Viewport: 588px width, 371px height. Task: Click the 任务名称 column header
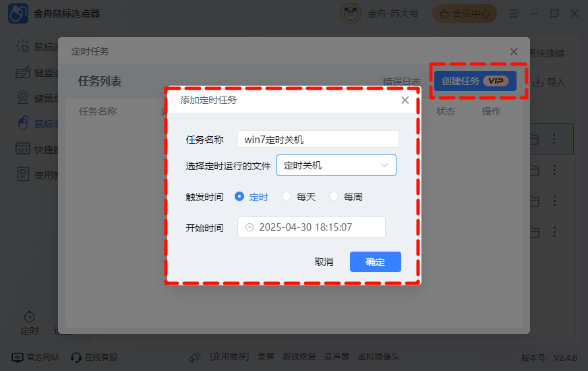98,111
